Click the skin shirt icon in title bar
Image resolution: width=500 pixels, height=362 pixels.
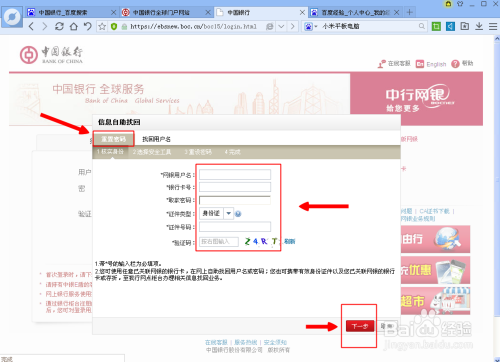(x=460, y=4)
